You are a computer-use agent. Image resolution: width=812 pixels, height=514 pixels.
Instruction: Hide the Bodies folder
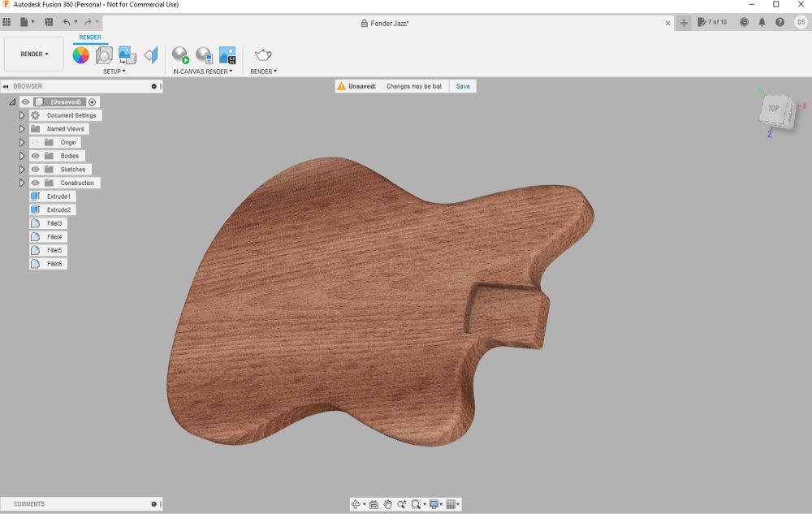35,156
